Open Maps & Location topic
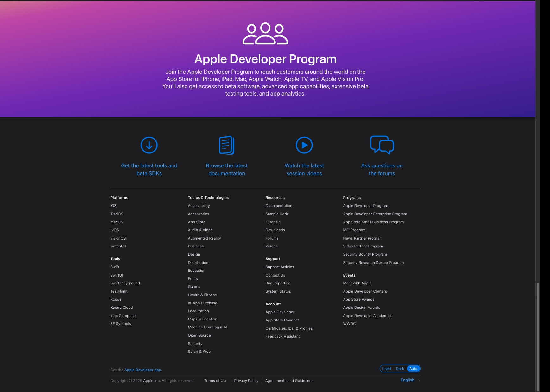This screenshot has width=550, height=392. pos(202,319)
